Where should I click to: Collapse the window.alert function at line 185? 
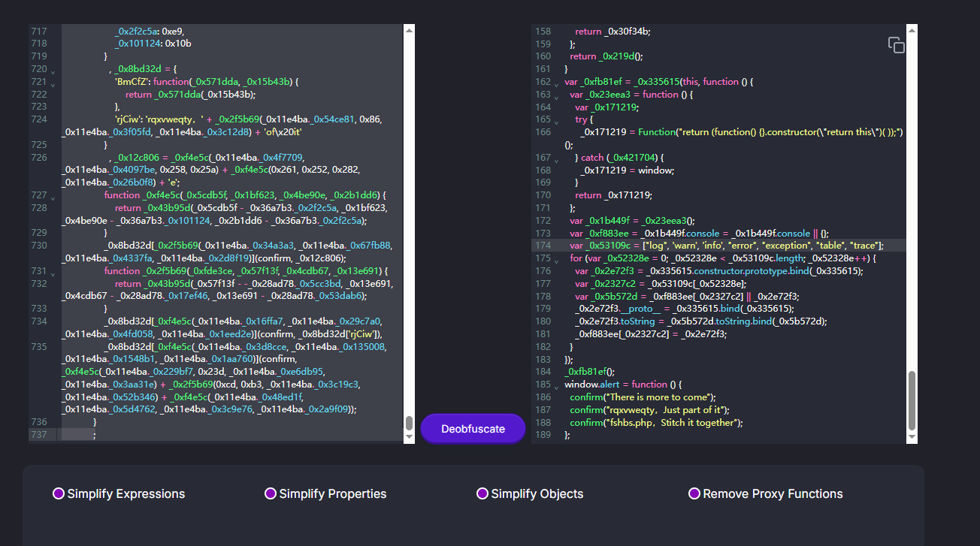pos(556,387)
